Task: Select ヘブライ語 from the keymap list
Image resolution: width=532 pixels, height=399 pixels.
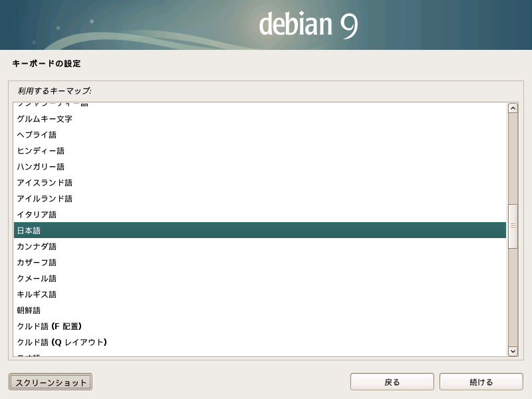Action: 37,135
